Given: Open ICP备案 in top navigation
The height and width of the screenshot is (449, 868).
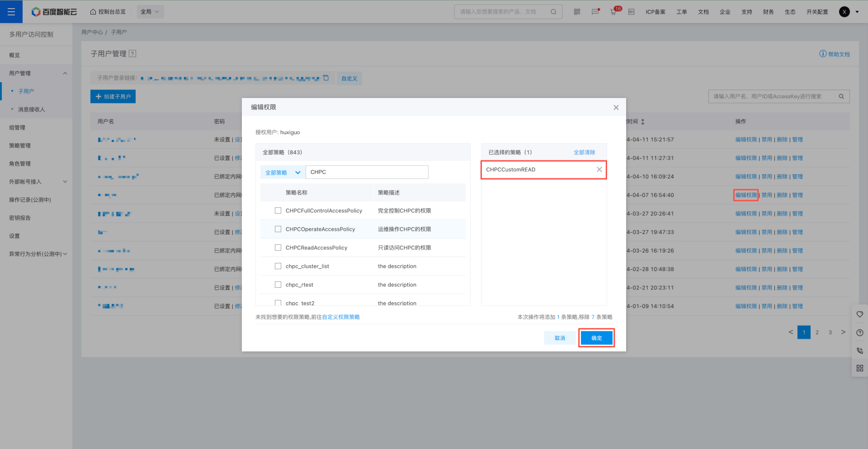Looking at the screenshot, I should 655,12.
